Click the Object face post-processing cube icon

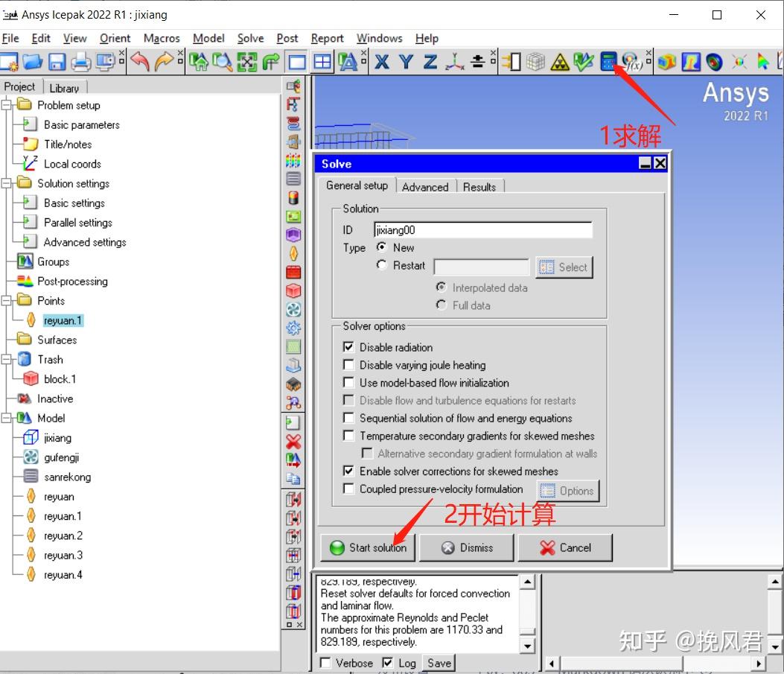pyautogui.click(x=666, y=62)
